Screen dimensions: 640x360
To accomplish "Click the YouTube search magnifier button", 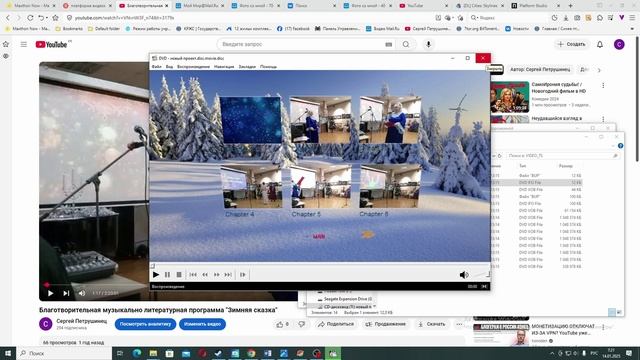I will pos(406,44).
